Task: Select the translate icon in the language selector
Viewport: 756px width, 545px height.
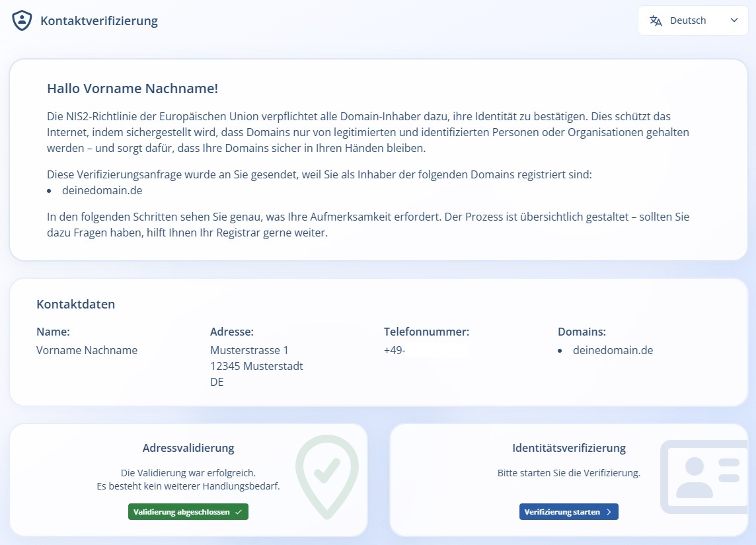Action: (x=655, y=20)
